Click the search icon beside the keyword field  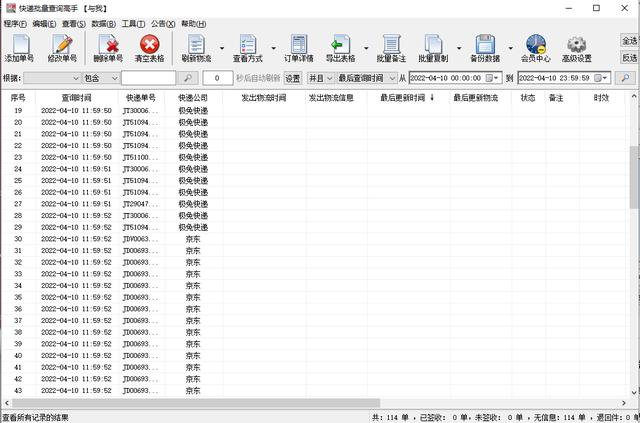(188, 78)
